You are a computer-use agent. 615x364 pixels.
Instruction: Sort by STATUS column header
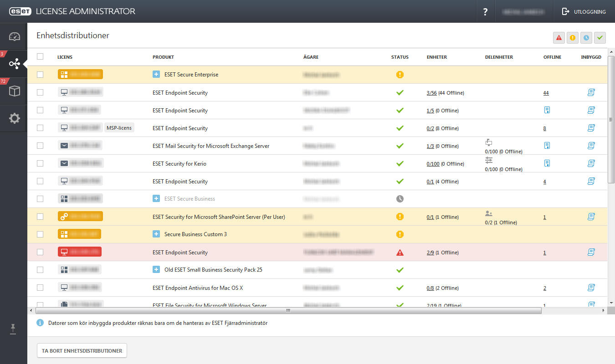coord(400,57)
